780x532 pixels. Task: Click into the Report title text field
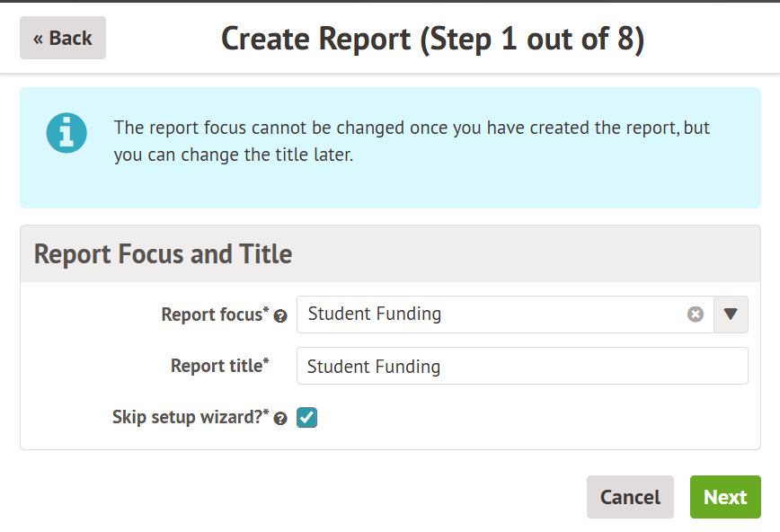point(522,367)
